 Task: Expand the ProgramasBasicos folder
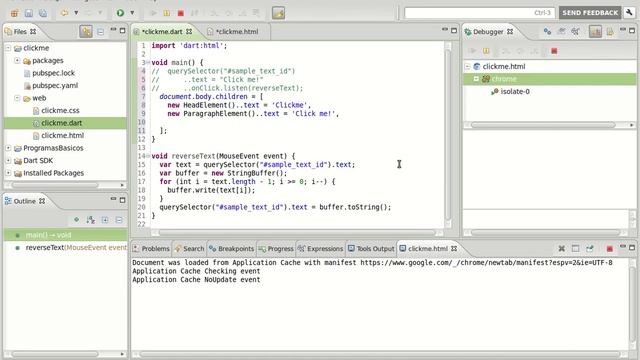pos(8,148)
